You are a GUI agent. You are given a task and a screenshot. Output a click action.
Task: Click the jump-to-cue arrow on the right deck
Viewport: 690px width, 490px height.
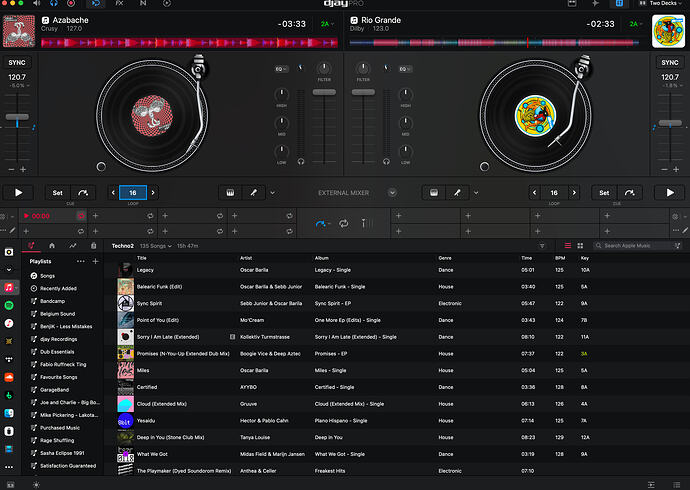point(629,193)
